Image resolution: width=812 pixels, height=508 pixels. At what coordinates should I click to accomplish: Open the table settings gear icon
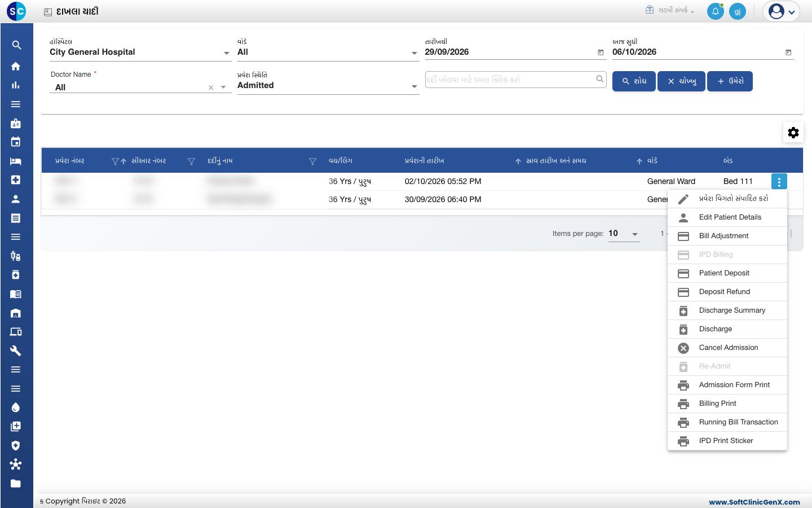coord(793,133)
